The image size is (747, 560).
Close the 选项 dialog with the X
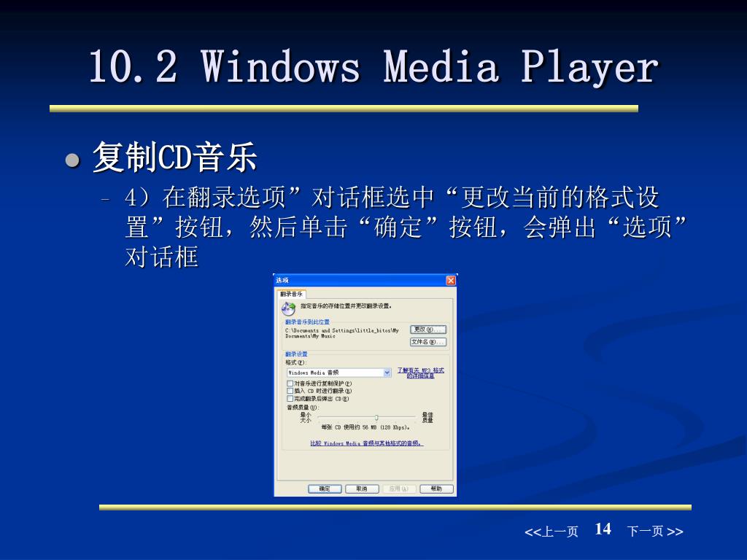click(450, 281)
